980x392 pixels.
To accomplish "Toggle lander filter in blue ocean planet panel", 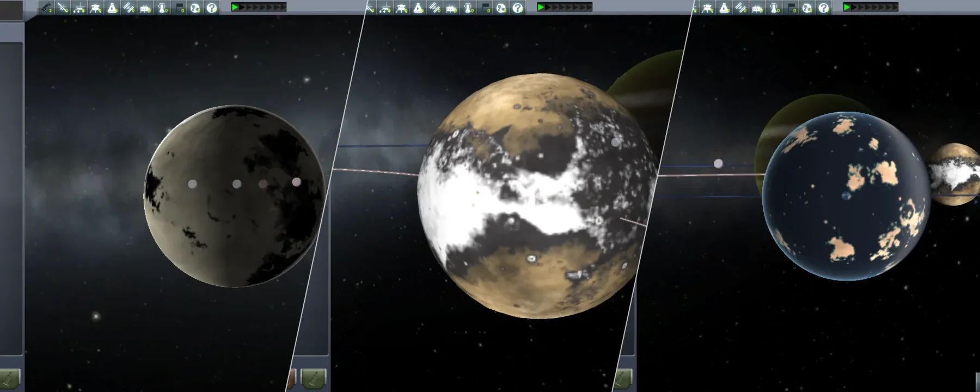I will (x=708, y=8).
